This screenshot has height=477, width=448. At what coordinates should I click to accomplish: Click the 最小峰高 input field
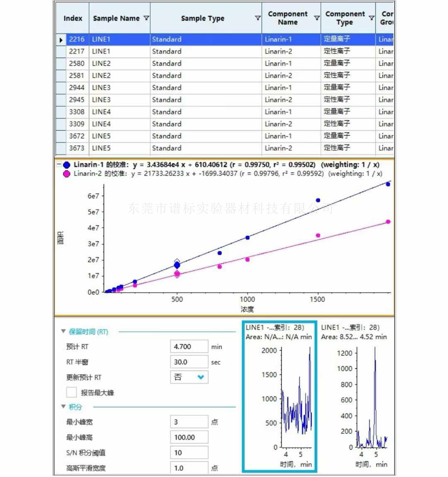click(189, 437)
